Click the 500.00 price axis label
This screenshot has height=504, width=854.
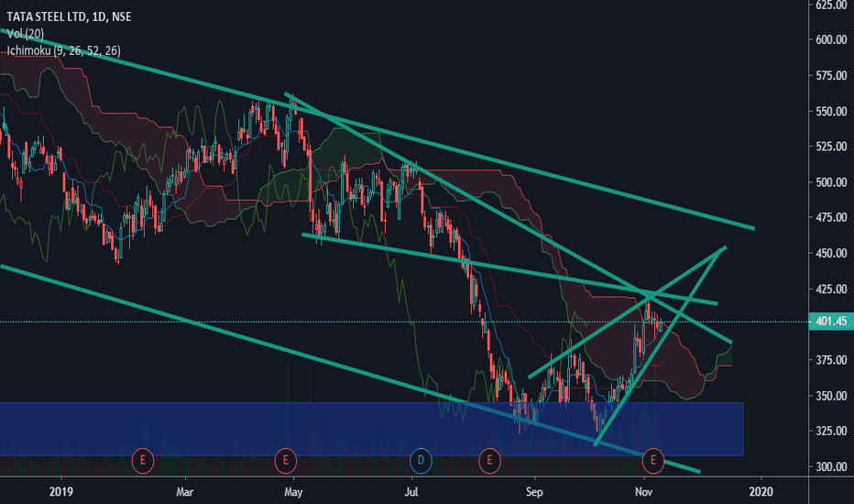coord(831,182)
